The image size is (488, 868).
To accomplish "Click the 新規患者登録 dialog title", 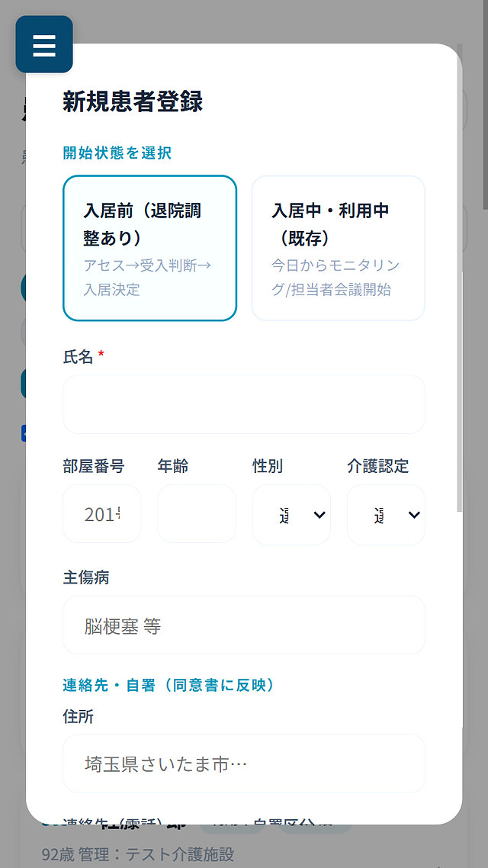I will [133, 102].
